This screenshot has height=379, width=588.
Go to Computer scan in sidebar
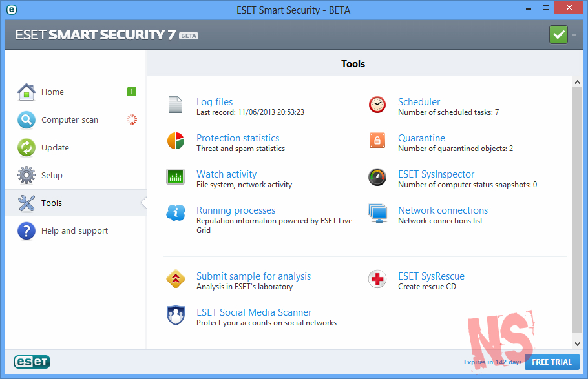69,120
